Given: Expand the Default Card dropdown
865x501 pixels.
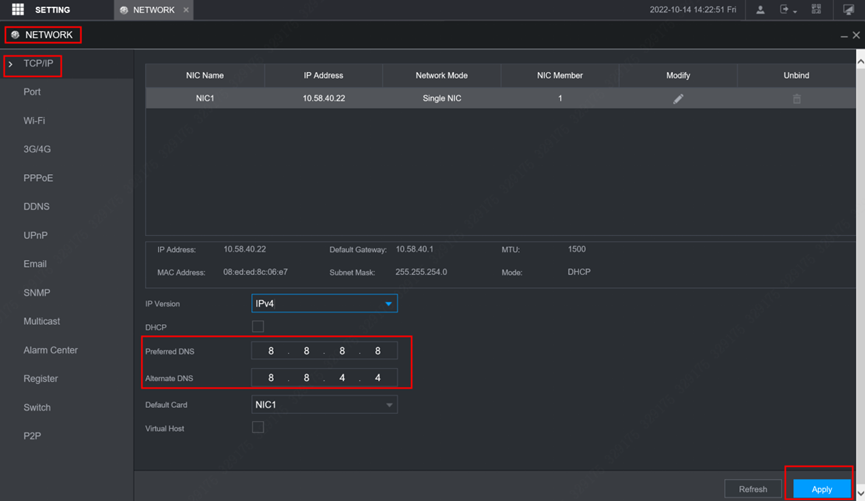Looking at the screenshot, I should [323, 405].
